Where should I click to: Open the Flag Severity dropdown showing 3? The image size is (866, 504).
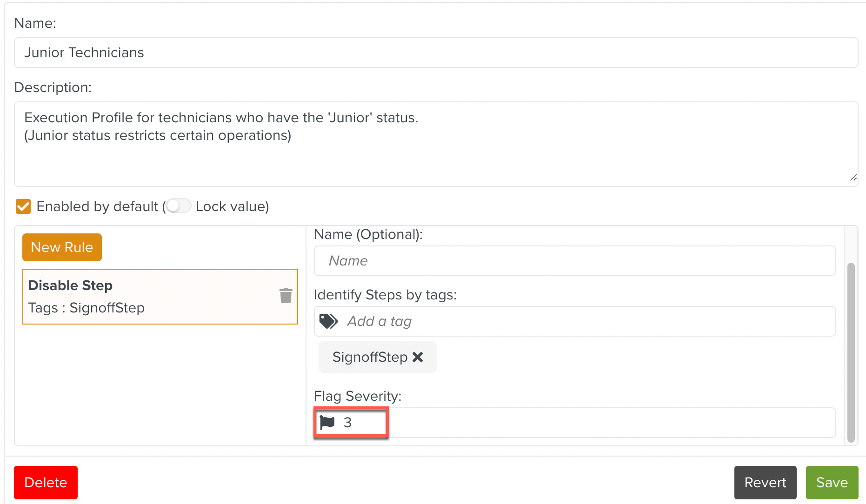pos(574,423)
